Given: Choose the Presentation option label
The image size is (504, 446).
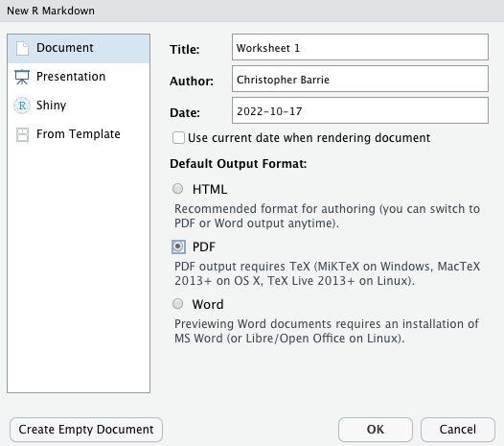Looking at the screenshot, I should [71, 77].
